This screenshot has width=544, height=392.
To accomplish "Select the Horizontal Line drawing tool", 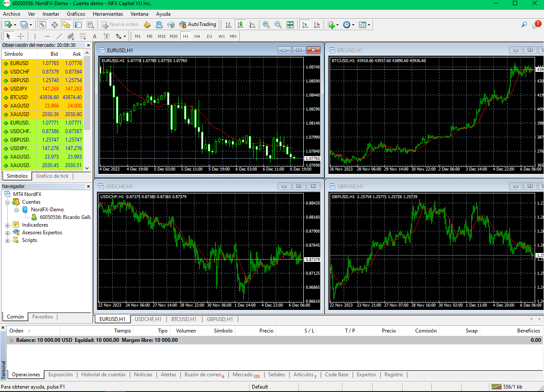I will (47, 36).
